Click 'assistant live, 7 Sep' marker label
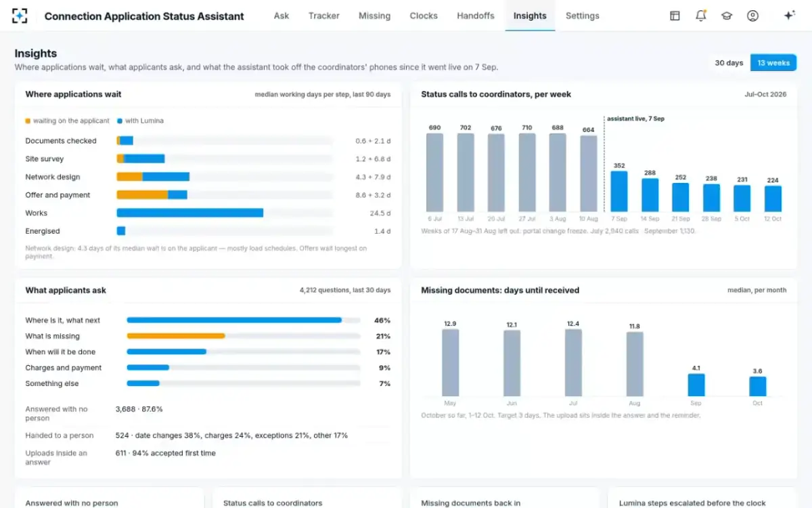812x508 pixels. [635, 119]
